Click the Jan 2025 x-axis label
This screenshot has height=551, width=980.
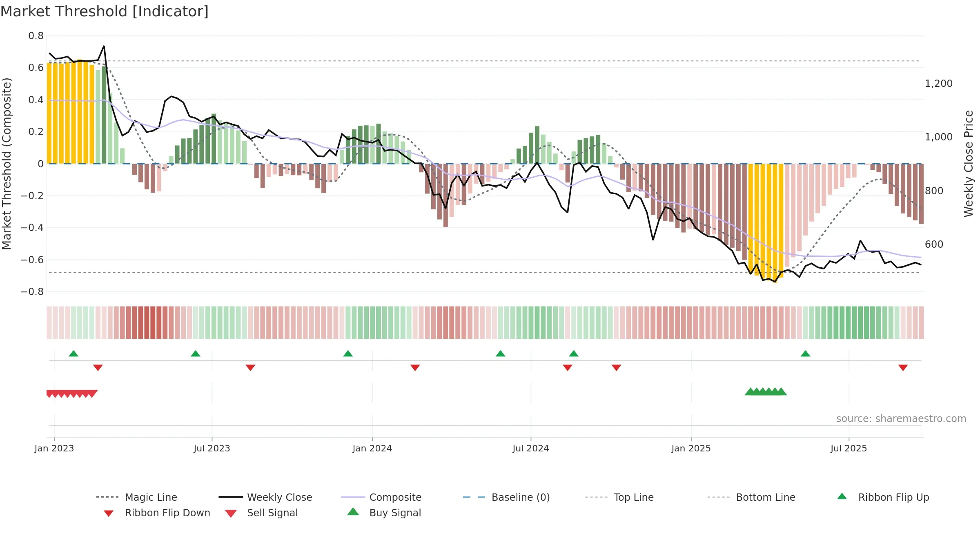[691, 448]
